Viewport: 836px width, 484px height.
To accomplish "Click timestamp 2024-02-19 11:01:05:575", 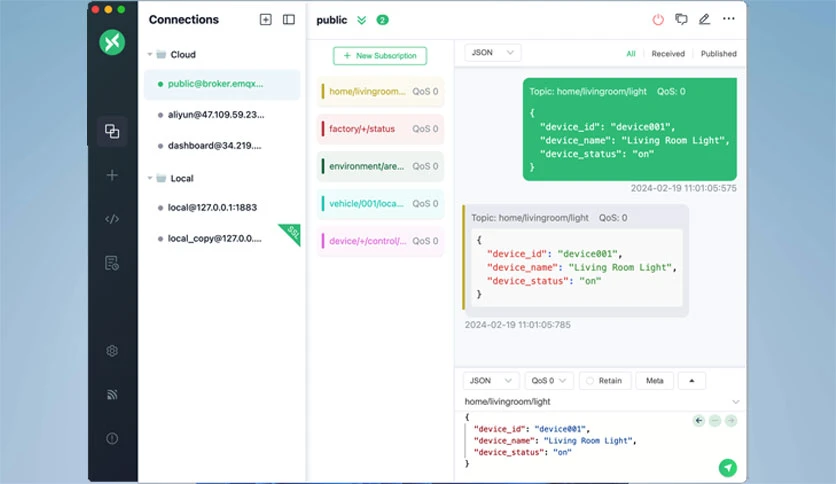I will [x=684, y=188].
